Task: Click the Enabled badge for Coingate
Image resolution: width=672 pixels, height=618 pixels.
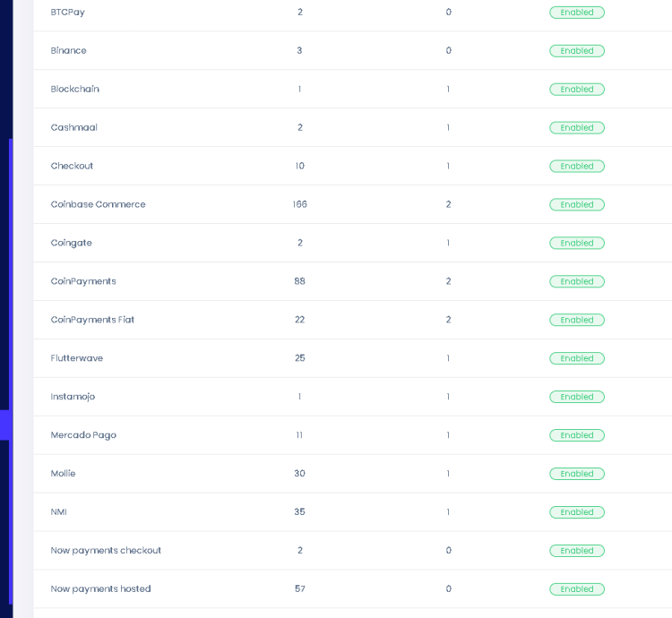Action: click(576, 244)
